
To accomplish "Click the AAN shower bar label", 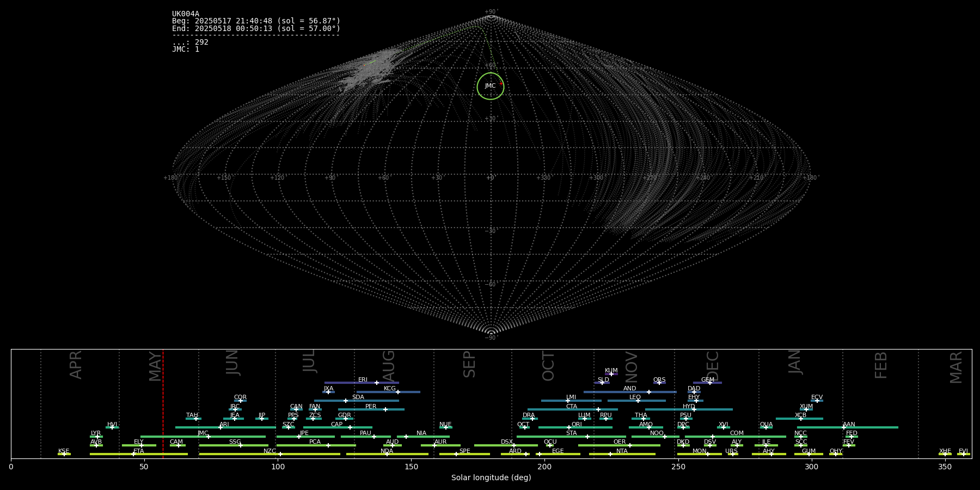I will (849, 425).
